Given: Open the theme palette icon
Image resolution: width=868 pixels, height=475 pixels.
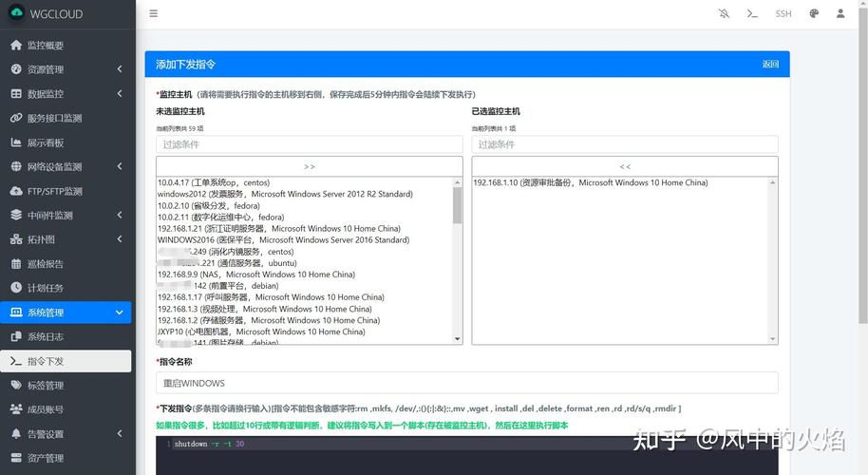Looking at the screenshot, I should [x=814, y=13].
